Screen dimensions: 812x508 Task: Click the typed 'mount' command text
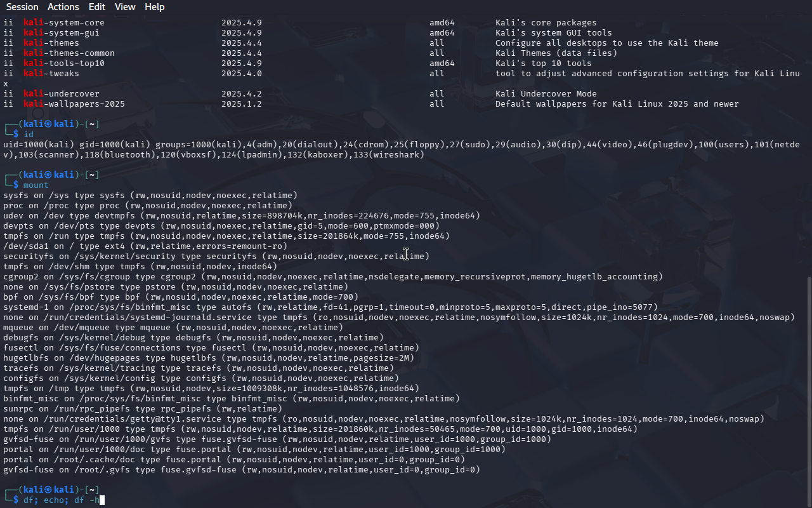[x=36, y=185]
